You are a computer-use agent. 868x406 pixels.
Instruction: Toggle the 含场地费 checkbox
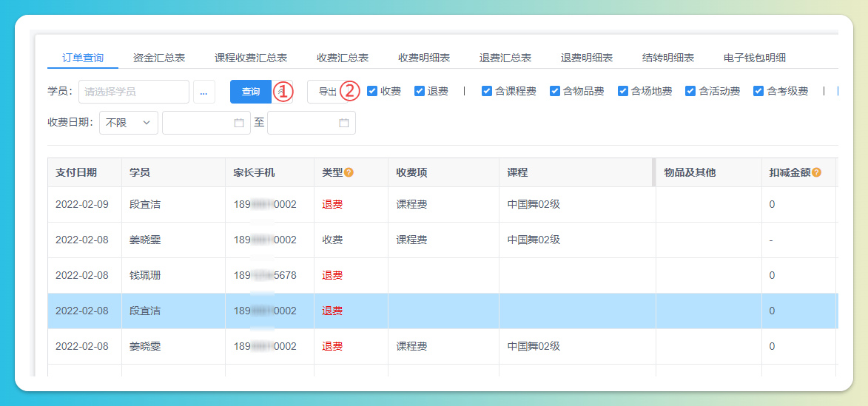[623, 91]
